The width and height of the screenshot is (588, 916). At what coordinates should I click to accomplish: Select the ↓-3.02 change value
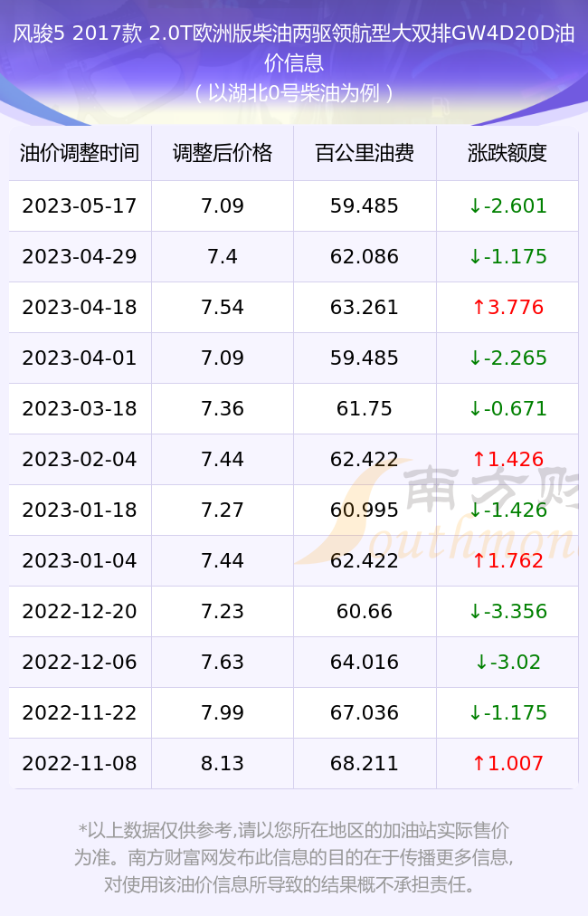pyautogui.click(x=507, y=662)
